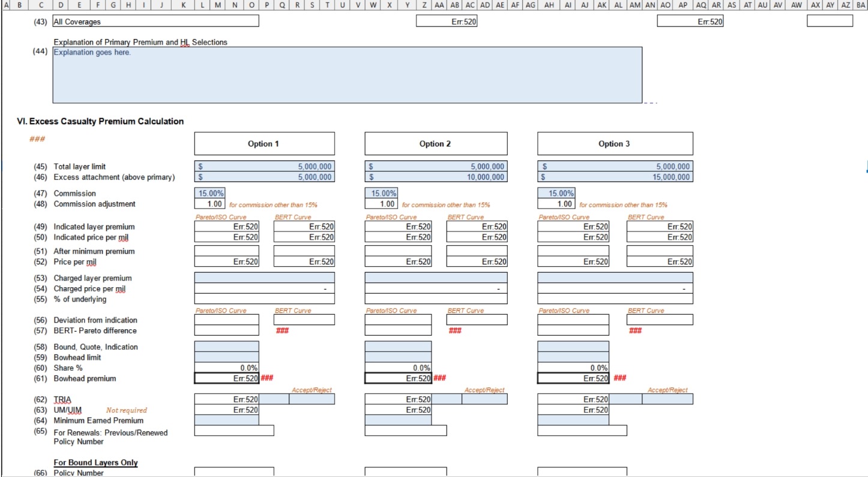The image size is (868, 477).
Task: Open Option 3 TRIA Accept/Reject cell
Action: pyautogui.click(x=668, y=399)
